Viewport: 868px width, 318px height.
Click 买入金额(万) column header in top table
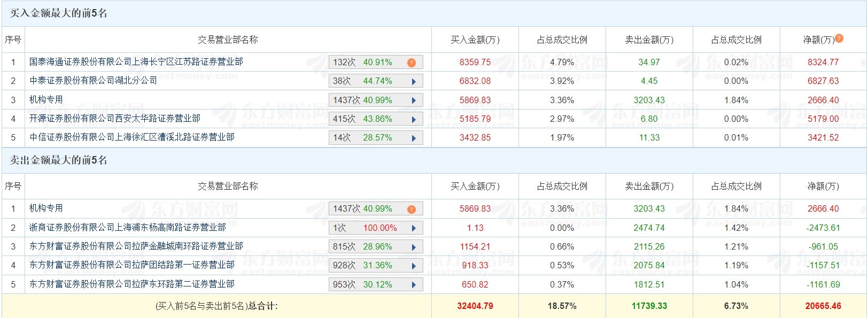[475, 40]
